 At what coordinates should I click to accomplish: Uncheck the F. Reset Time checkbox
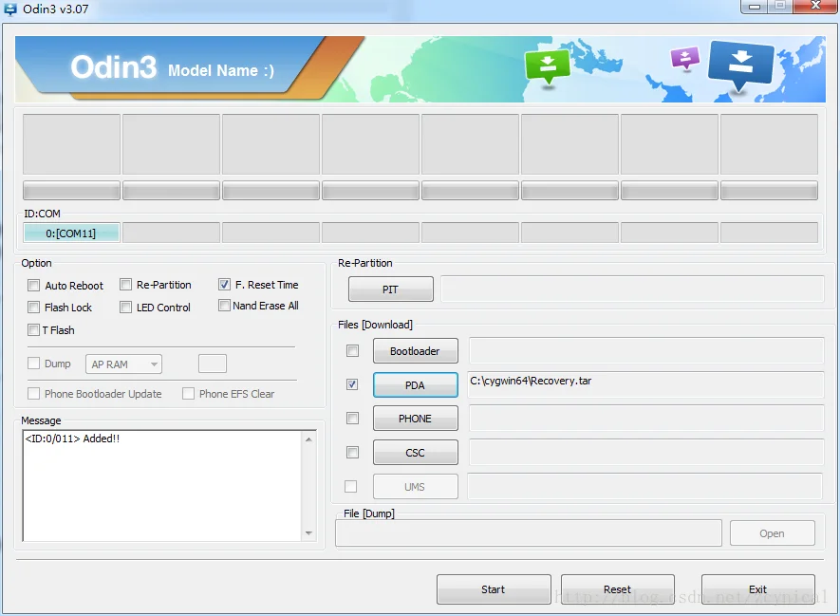224,285
